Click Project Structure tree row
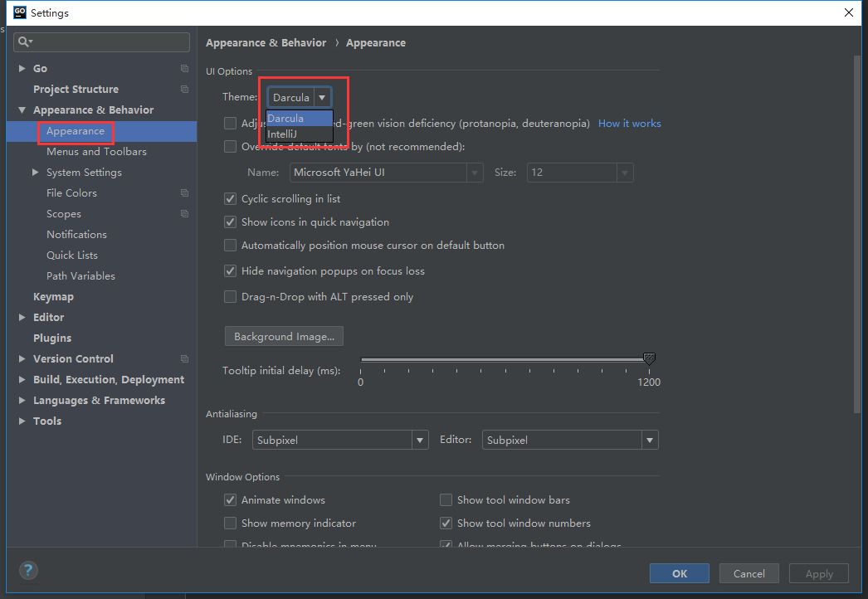868x599 pixels. [x=102, y=89]
